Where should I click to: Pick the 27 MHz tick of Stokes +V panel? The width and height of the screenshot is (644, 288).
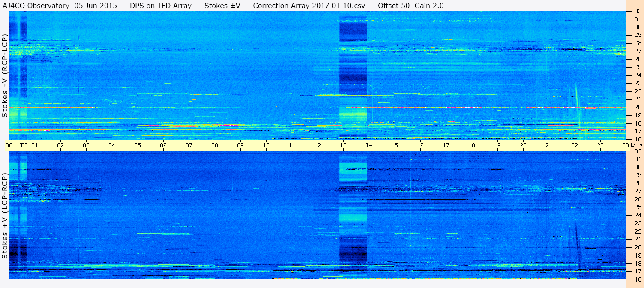coord(638,191)
